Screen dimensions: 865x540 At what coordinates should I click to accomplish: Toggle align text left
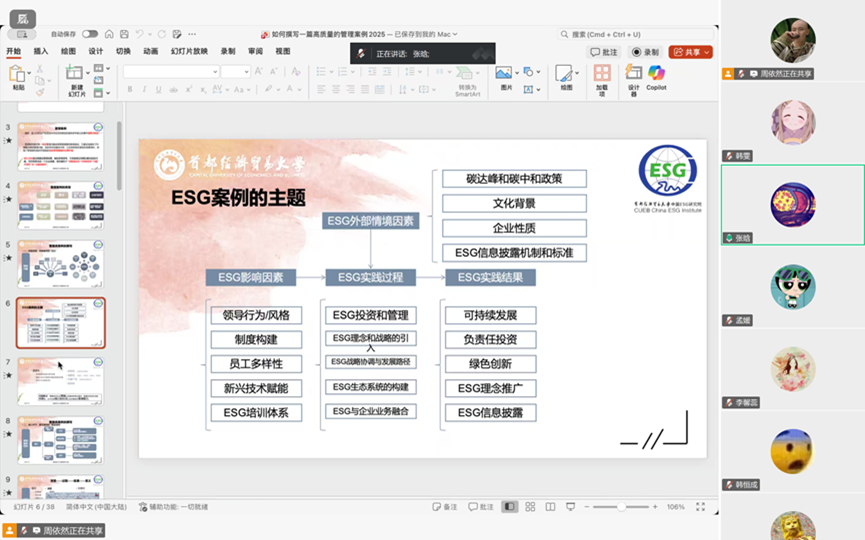321,89
